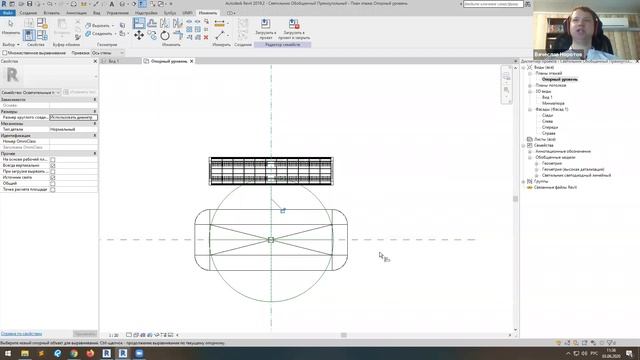Open the Prefer wall reference dropdown
640x360 pixels.
108,53
